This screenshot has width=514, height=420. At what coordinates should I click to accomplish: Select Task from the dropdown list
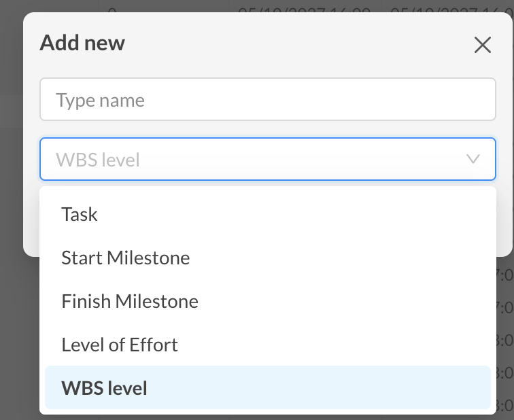267,214
